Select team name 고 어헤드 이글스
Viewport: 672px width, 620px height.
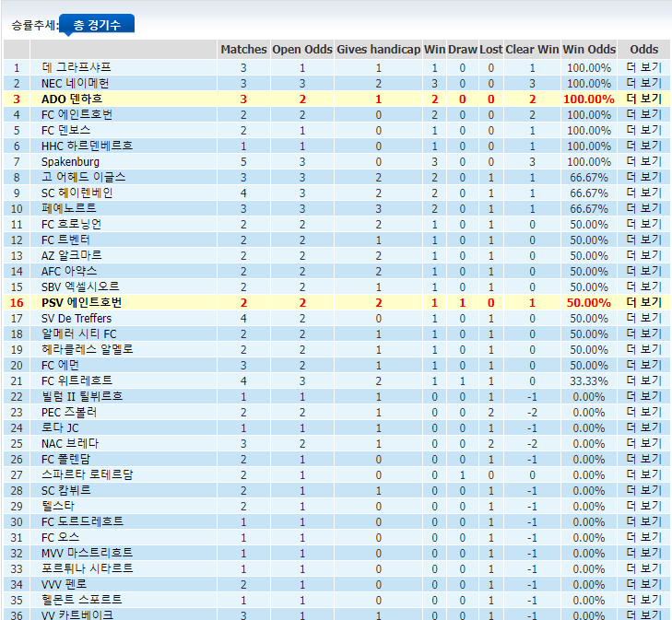(84, 177)
